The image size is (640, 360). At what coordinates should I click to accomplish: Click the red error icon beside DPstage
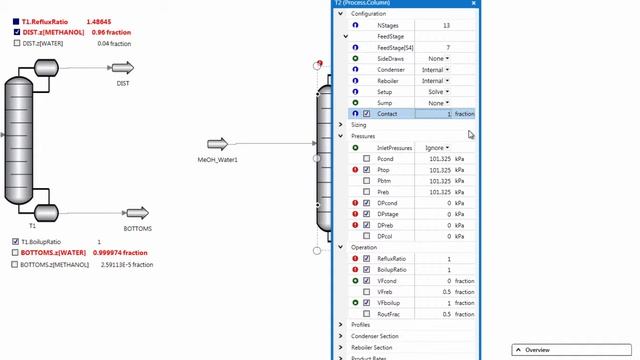(355, 214)
